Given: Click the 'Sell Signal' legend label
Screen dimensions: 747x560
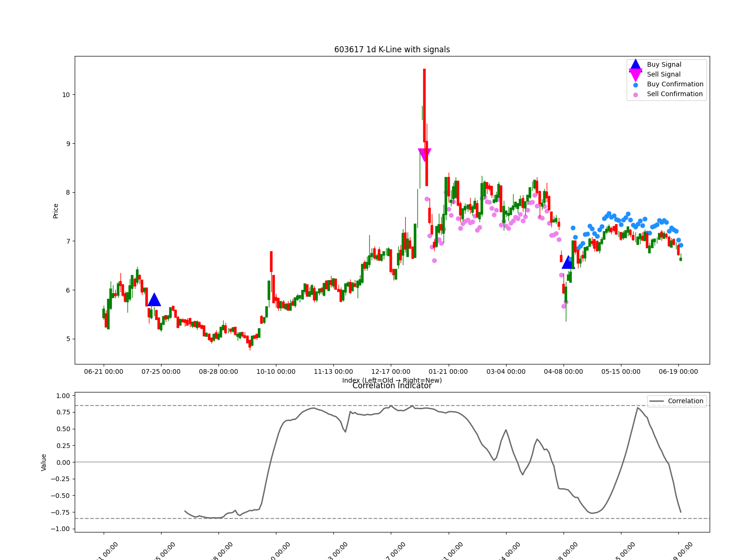Looking at the screenshot, I should coord(663,75).
